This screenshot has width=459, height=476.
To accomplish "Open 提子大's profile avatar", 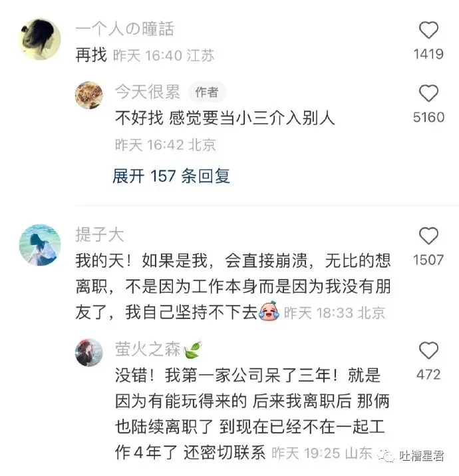I will 40,245.
